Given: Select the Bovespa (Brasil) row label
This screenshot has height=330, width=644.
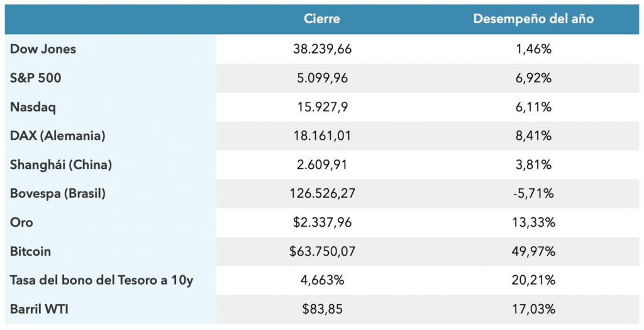Looking at the screenshot, I should [x=58, y=194].
